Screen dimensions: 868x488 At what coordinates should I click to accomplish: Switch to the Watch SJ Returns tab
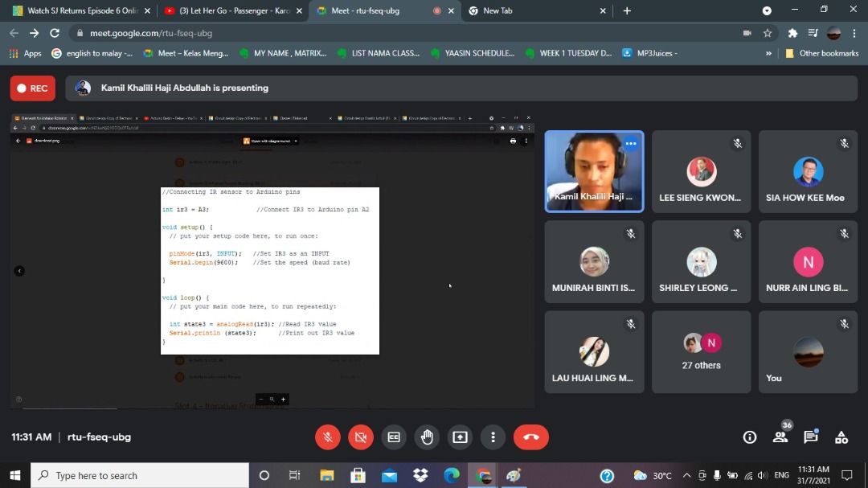click(x=76, y=11)
